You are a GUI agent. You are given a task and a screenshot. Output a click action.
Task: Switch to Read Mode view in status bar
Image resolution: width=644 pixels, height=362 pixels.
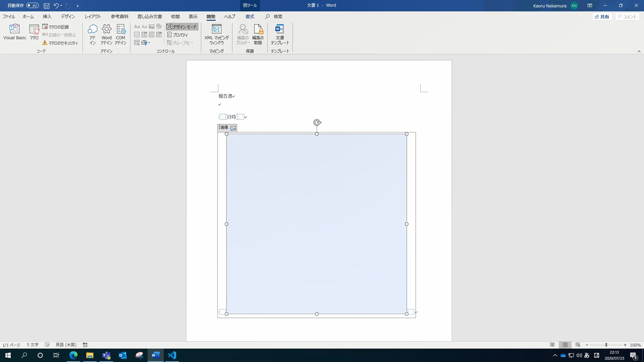(552, 345)
